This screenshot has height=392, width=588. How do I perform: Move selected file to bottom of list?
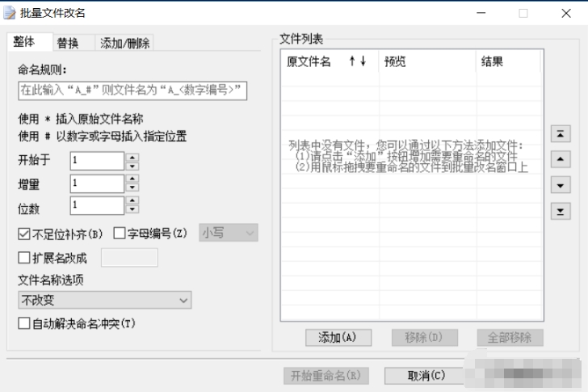pyautogui.click(x=561, y=211)
